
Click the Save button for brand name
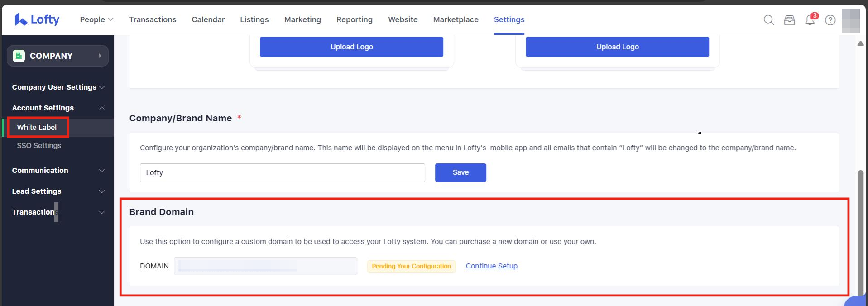[x=460, y=172]
